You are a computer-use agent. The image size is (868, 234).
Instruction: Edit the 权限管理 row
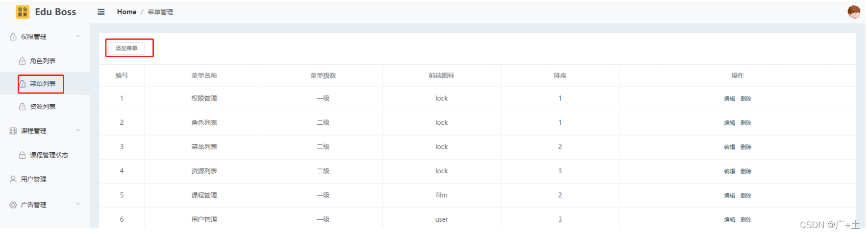[x=729, y=98]
